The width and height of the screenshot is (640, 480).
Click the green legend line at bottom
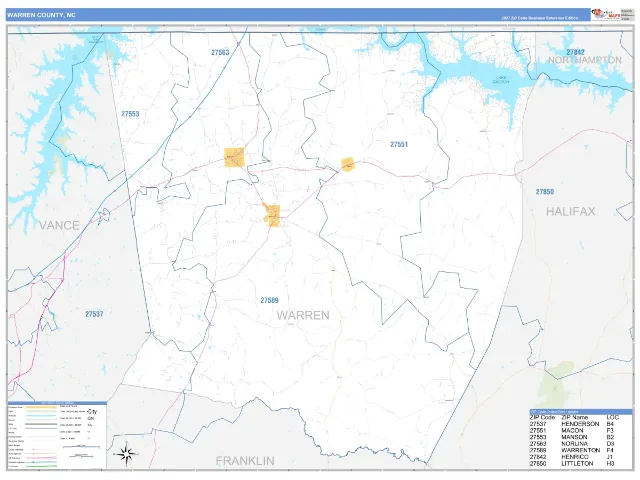[41, 466]
